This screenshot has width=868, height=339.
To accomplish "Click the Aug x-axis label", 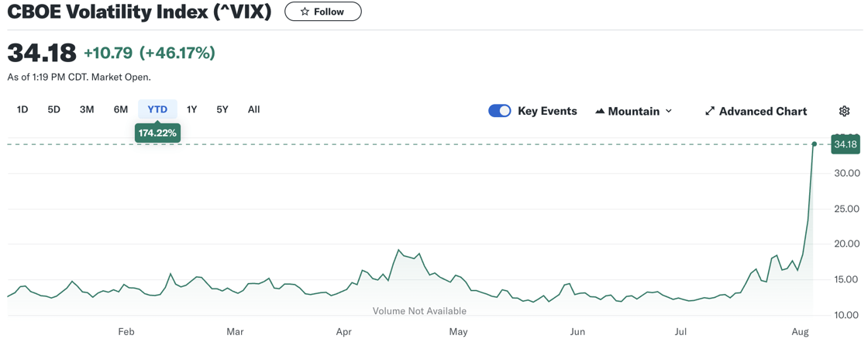I will point(800,332).
